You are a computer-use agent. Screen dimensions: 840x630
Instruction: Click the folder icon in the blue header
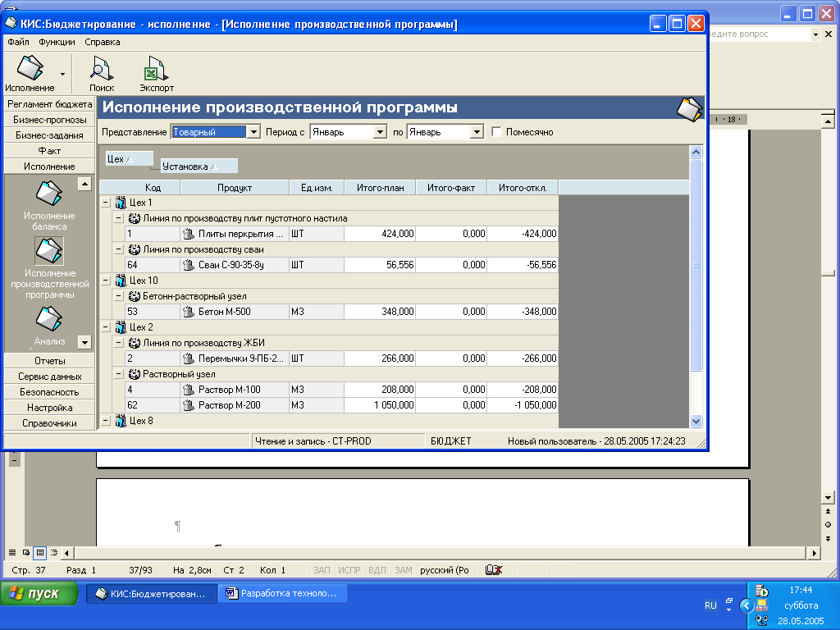[x=689, y=109]
